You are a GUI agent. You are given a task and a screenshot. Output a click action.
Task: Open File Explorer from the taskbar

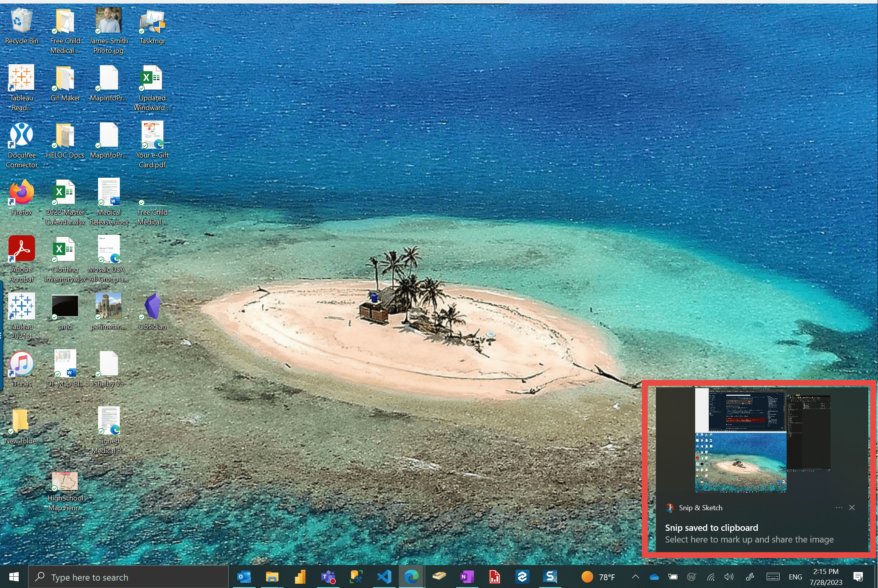click(272, 577)
